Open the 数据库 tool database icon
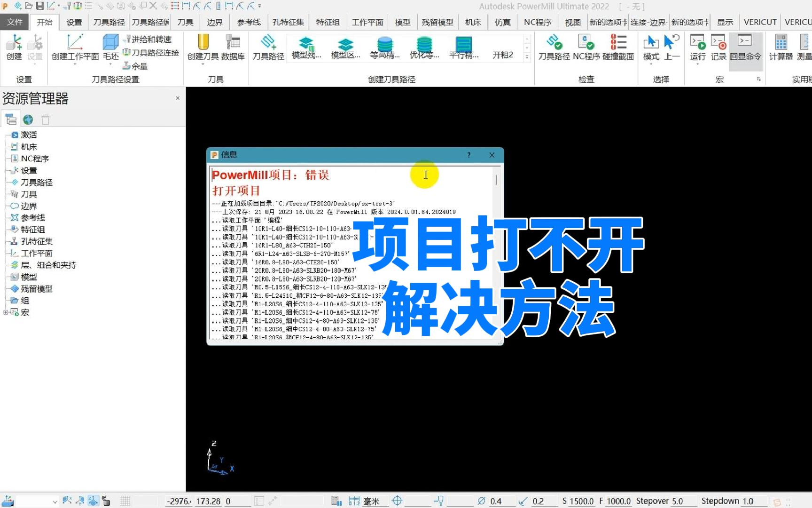The image size is (812, 508). (x=233, y=48)
